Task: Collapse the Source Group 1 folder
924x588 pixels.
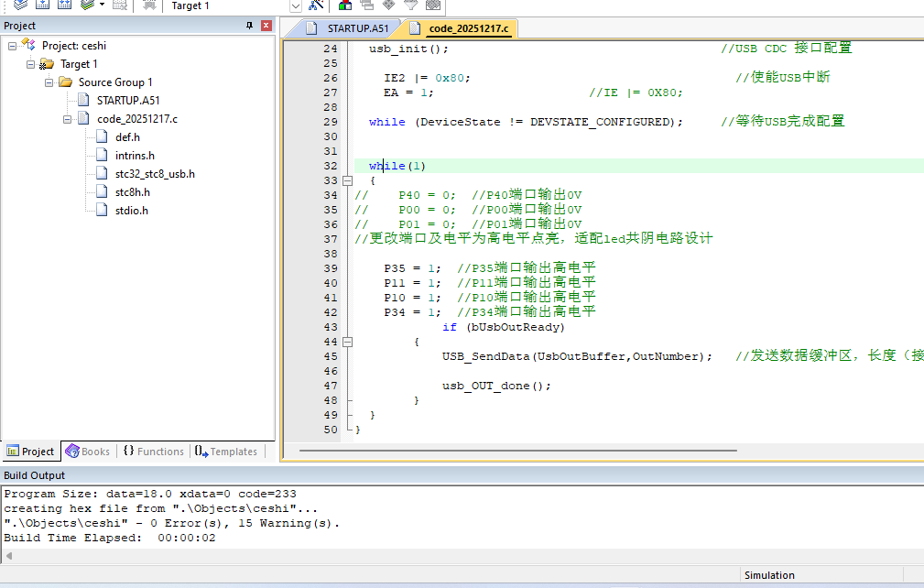Action: tap(49, 82)
